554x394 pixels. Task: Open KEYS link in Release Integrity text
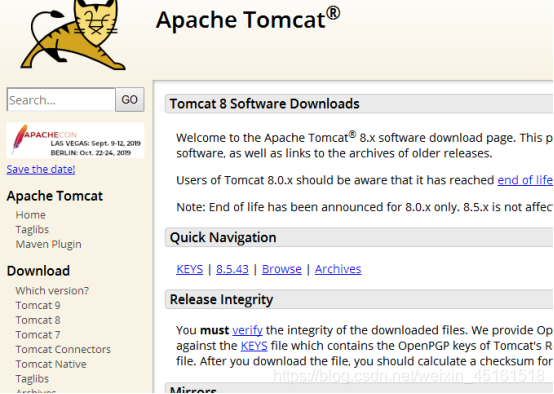254,346
